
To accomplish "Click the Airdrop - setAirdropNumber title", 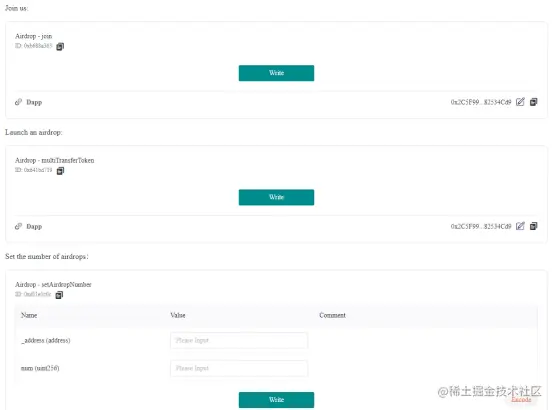I will tap(53, 285).
